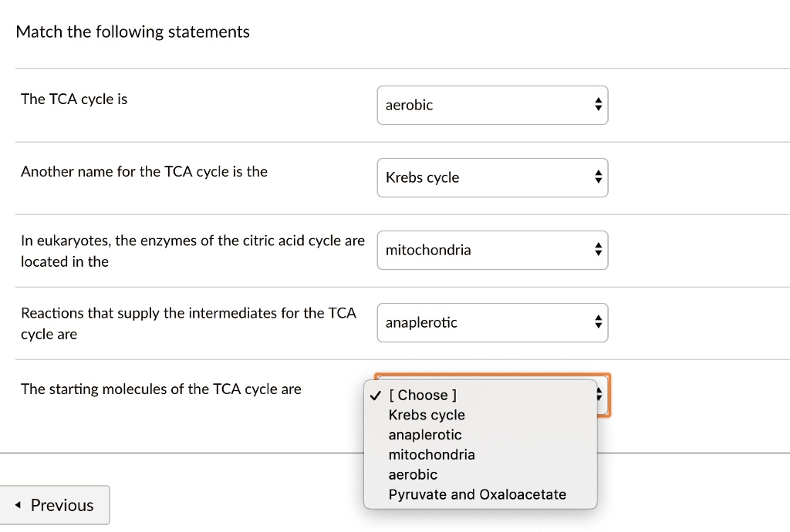Open the dropdown showing 'Krebs cycle'
790x532 pixels.
click(492, 177)
